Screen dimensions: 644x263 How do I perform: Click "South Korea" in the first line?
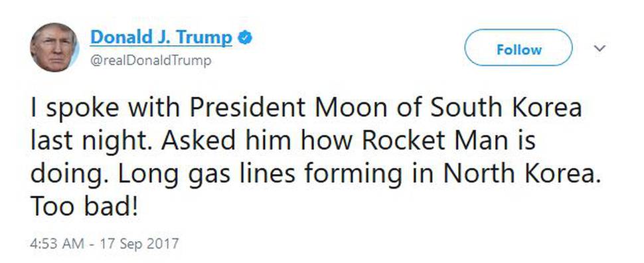click(x=507, y=108)
